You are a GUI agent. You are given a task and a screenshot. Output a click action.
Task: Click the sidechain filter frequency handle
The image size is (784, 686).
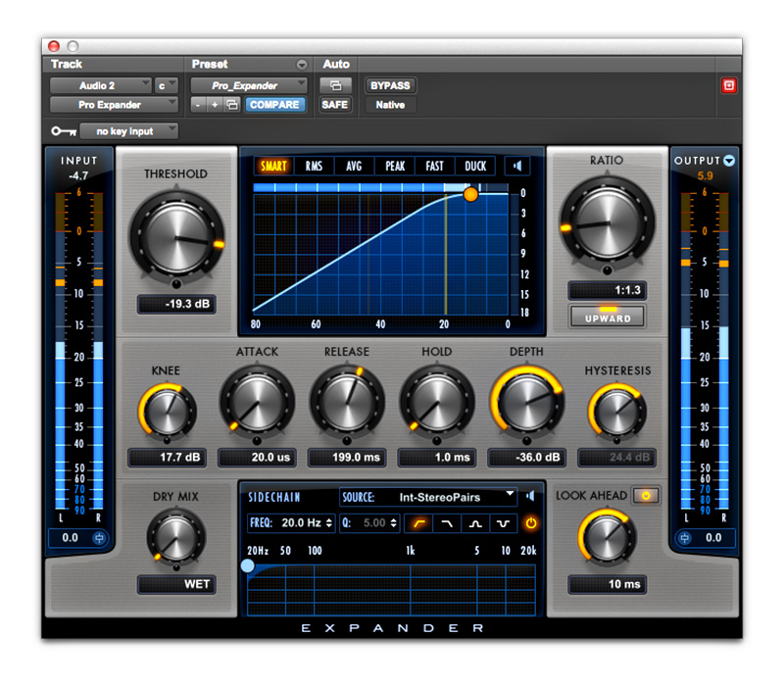(248, 565)
